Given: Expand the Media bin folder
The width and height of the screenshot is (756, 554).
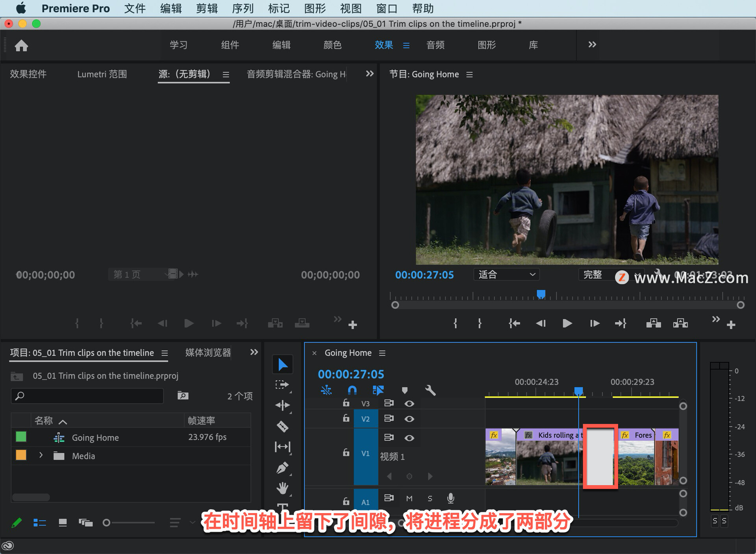Looking at the screenshot, I should pyautogui.click(x=41, y=455).
